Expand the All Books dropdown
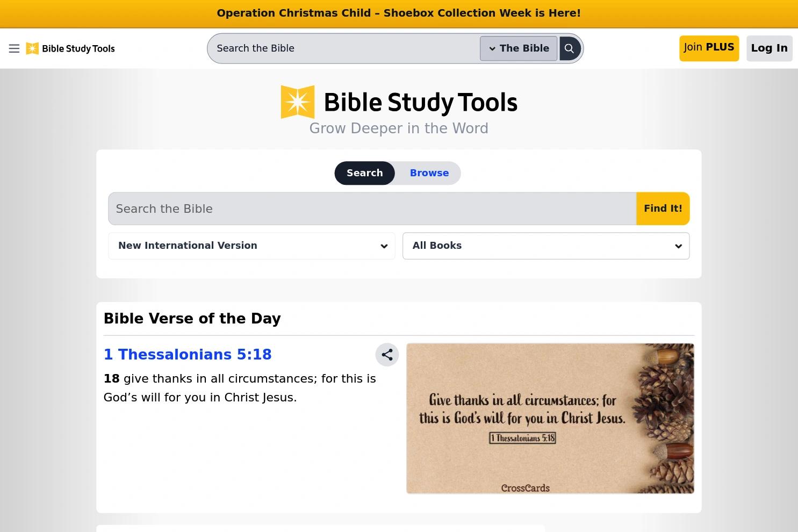 pyautogui.click(x=545, y=246)
